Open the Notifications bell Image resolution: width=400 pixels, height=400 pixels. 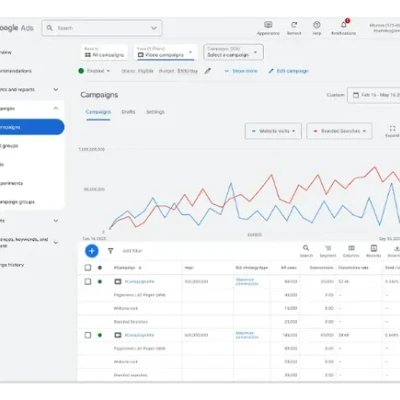pyautogui.click(x=344, y=25)
